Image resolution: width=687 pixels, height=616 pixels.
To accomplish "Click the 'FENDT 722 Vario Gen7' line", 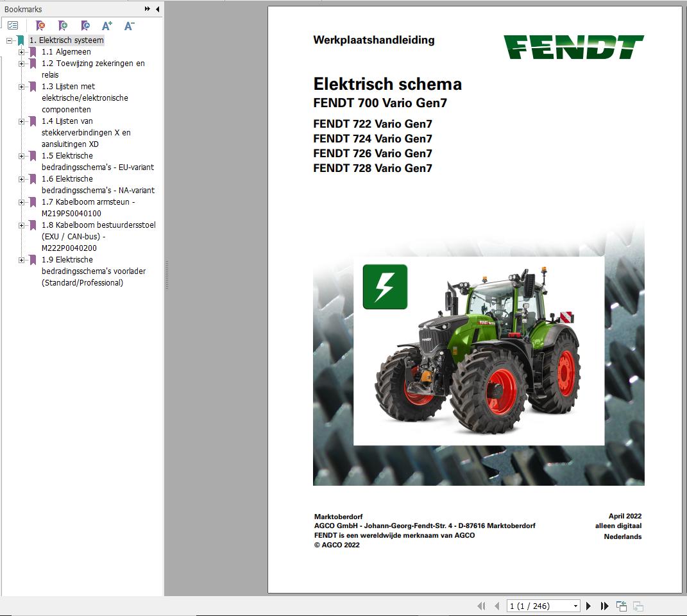I will pos(373,124).
